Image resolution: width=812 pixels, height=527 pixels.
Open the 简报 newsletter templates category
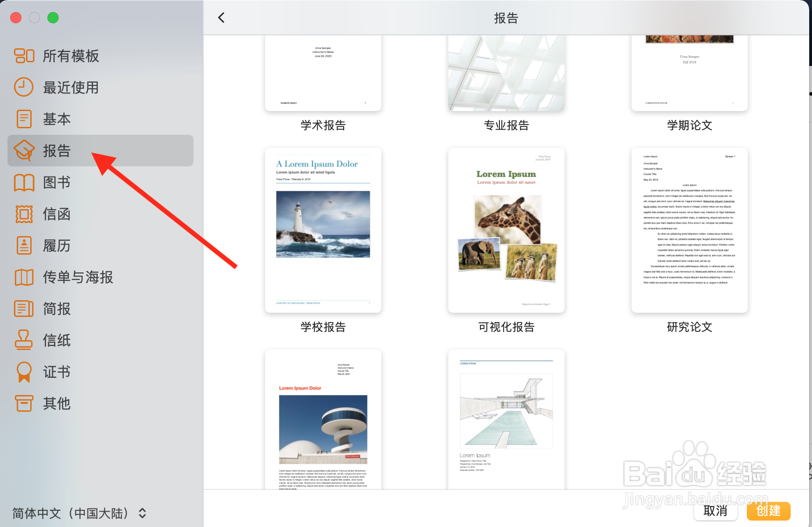point(24,309)
